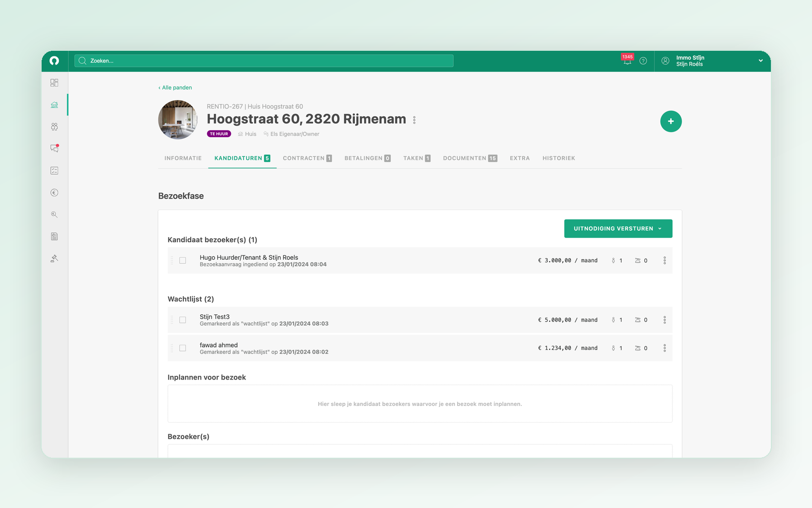
Task: Click the Zoeken search field
Action: (x=264, y=61)
